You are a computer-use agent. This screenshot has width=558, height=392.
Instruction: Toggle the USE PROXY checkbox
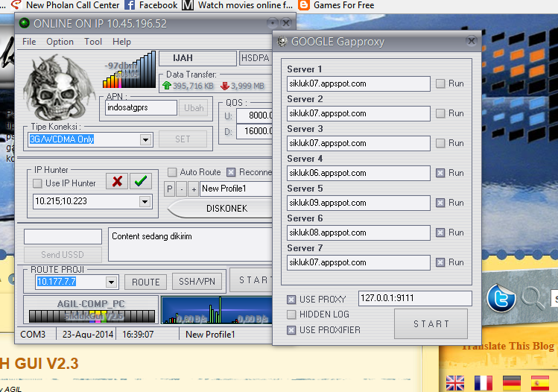click(x=291, y=300)
